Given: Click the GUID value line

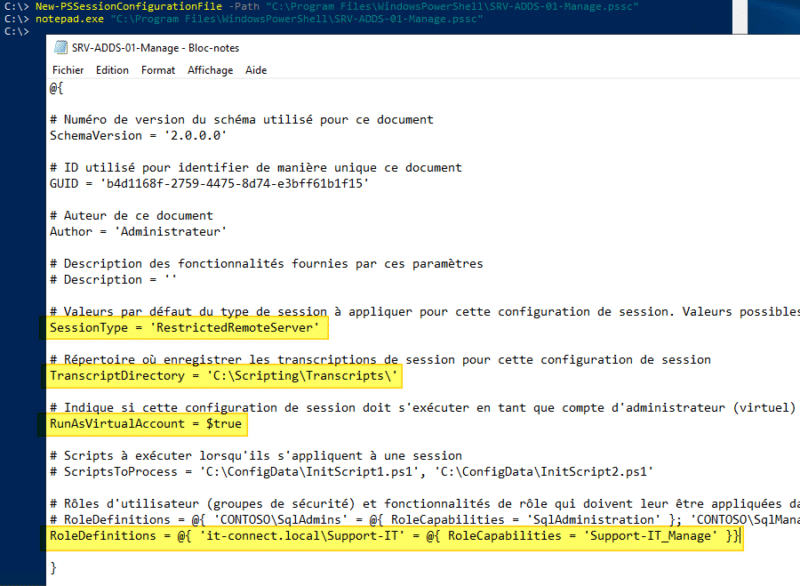Looking at the screenshot, I should point(209,184).
